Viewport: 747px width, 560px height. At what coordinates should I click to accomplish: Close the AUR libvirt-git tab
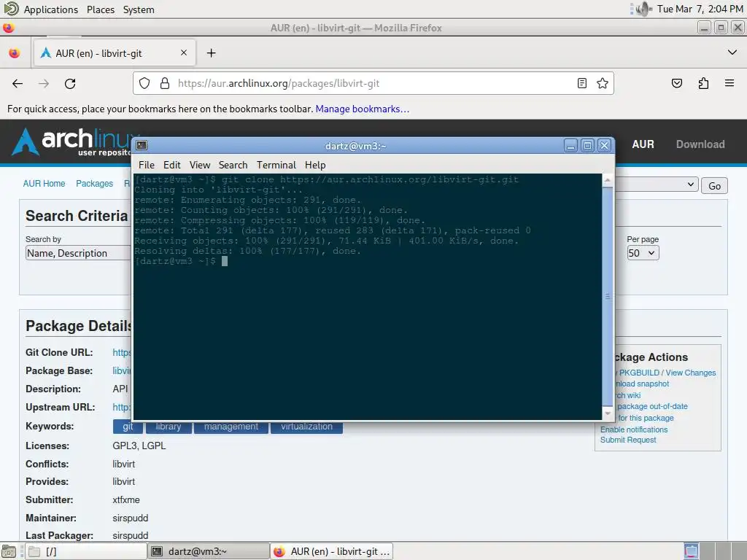tap(183, 52)
